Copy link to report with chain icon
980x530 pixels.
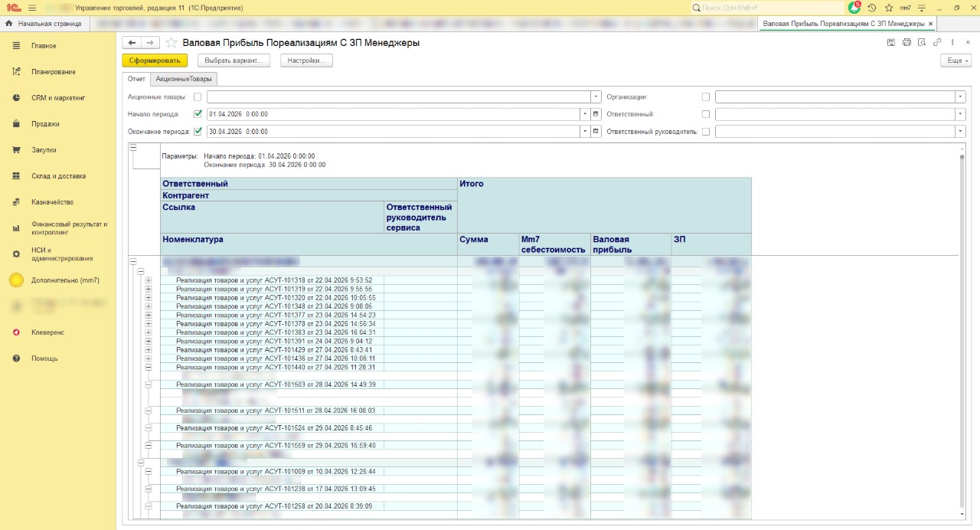937,43
